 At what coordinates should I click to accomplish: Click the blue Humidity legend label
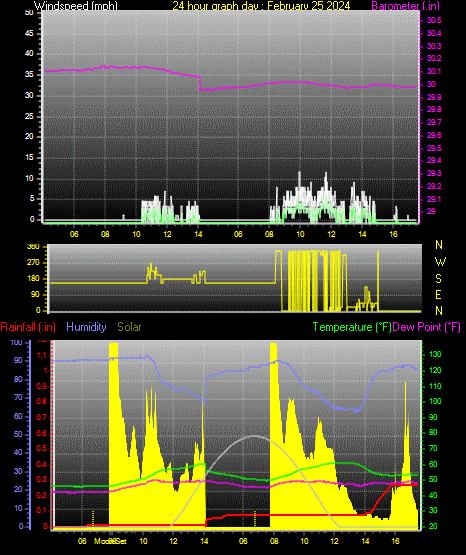tap(86, 327)
